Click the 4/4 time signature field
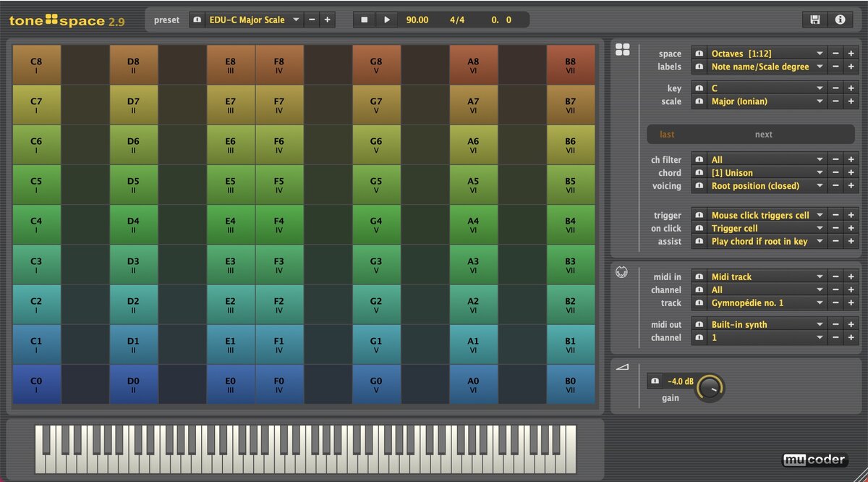The height and width of the screenshot is (482, 868). [457, 20]
